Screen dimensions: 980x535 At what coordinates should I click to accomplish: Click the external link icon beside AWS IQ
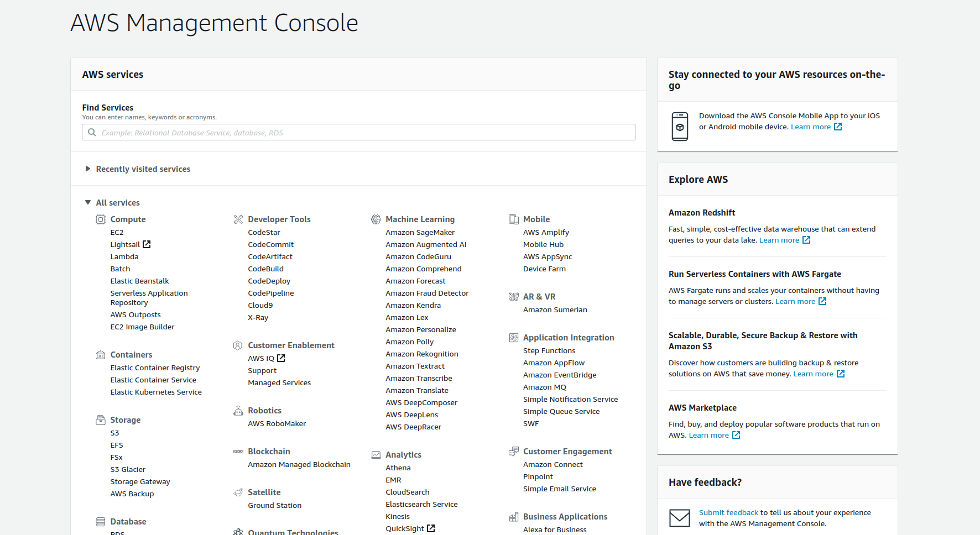tap(281, 358)
